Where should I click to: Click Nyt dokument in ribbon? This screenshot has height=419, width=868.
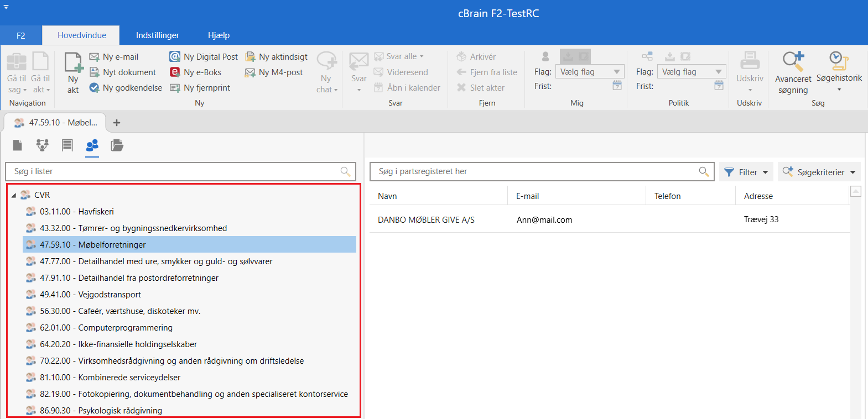click(x=123, y=72)
